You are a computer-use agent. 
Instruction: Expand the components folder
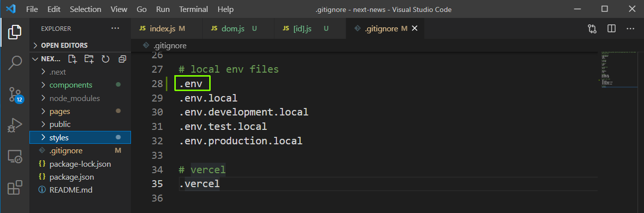click(81, 85)
